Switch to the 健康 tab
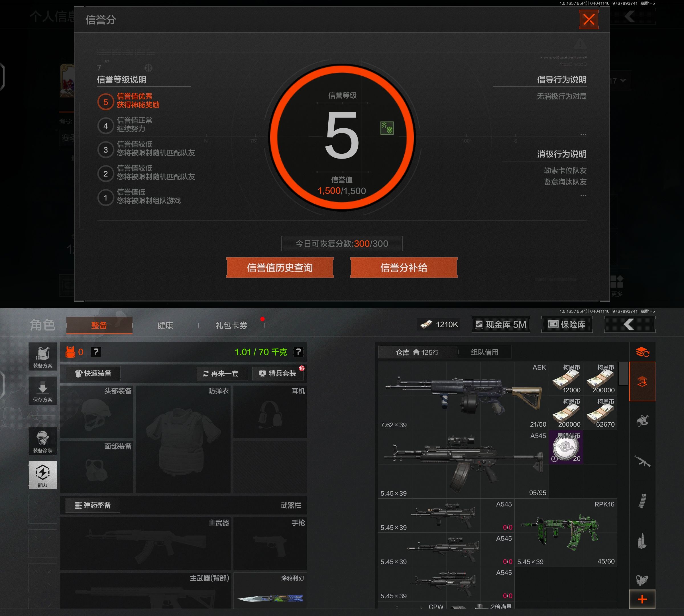Image resolution: width=684 pixels, height=616 pixels. 165,325
